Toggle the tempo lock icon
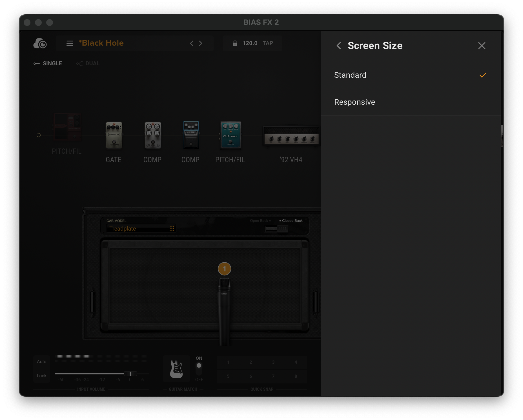This screenshot has height=420, width=523. [x=235, y=43]
